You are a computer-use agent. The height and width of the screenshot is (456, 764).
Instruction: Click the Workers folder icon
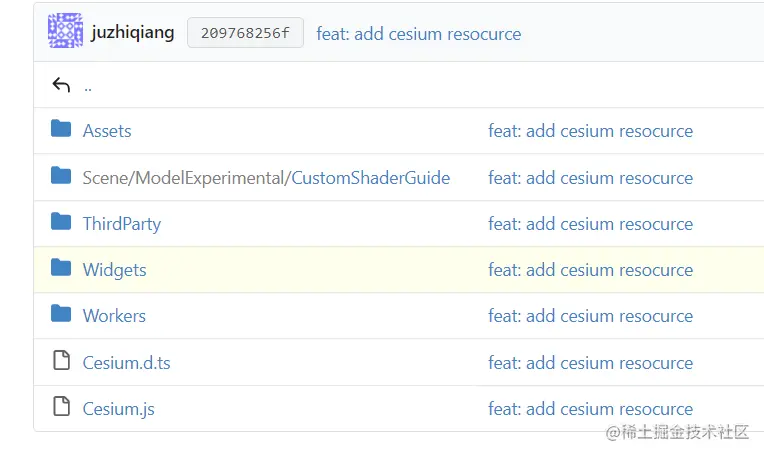61,315
